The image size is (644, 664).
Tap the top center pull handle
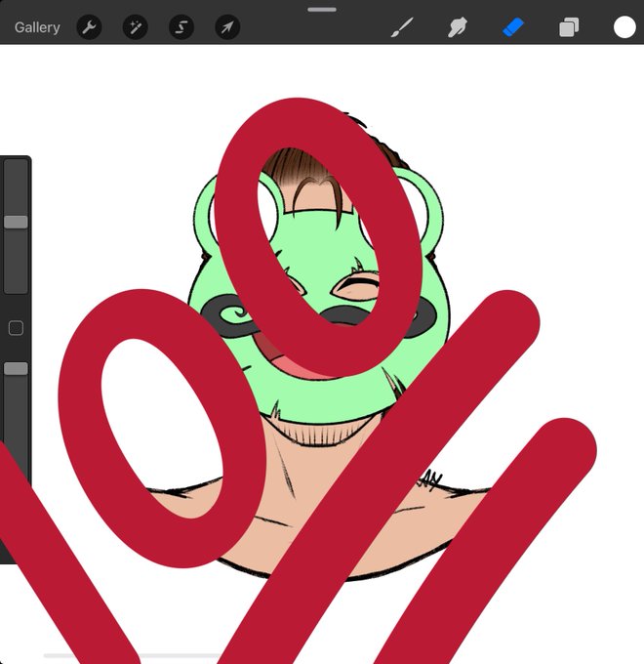pyautogui.click(x=322, y=10)
